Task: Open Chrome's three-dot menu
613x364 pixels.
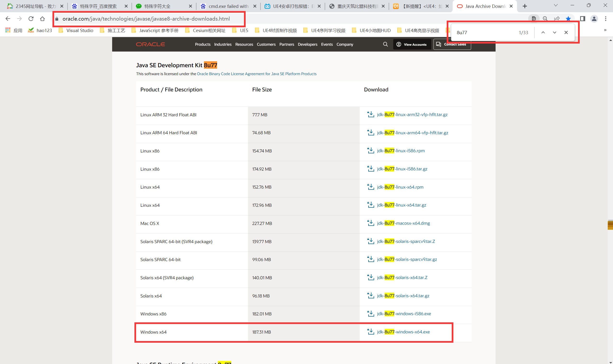Action: [x=606, y=19]
